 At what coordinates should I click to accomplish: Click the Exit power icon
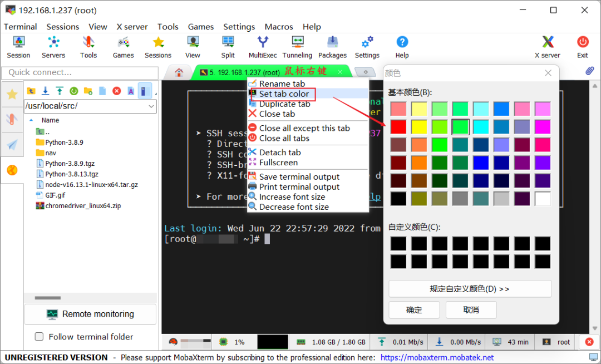coord(583,47)
